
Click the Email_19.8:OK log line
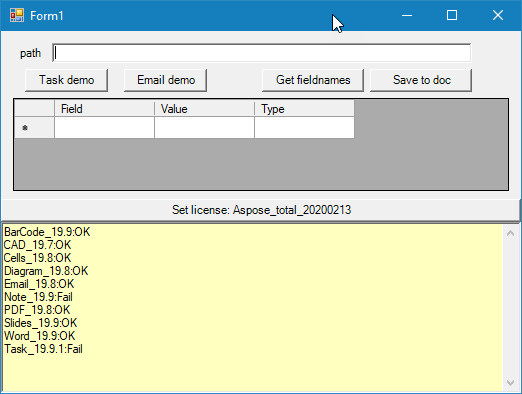39,284
